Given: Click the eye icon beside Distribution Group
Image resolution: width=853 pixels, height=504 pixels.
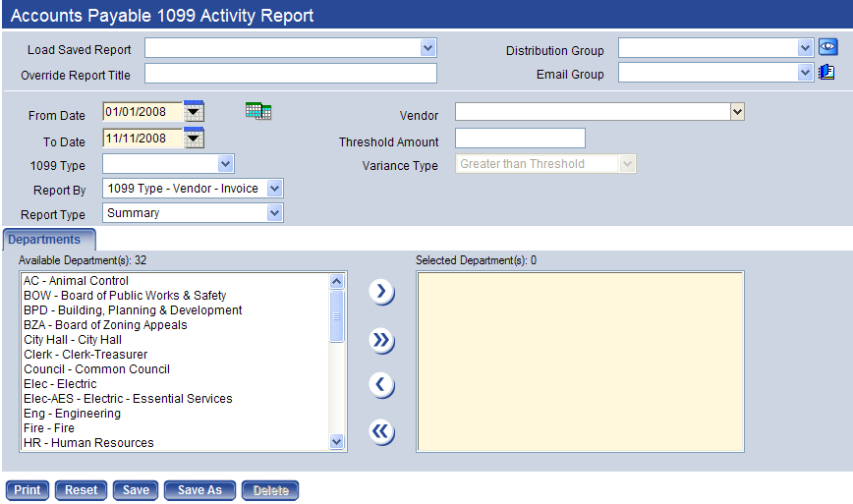Looking at the screenshot, I should tap(827, 48).
